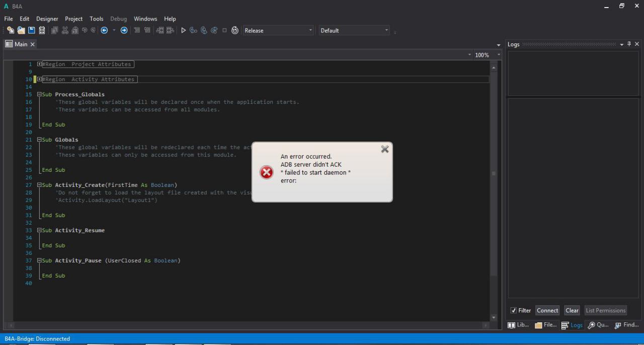The width and height of the screenshot is (644, 345).
Task: Close the error dialog with the X
Action: coord(385,149)
